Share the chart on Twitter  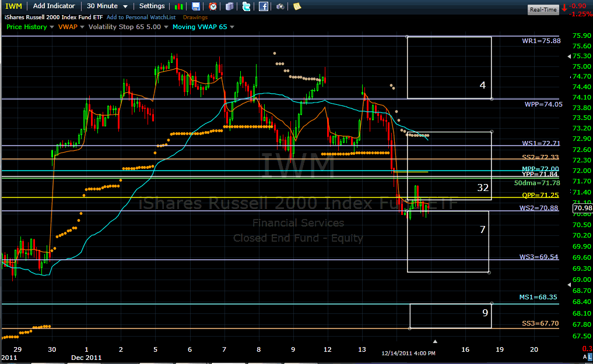[x=246, y=6]
